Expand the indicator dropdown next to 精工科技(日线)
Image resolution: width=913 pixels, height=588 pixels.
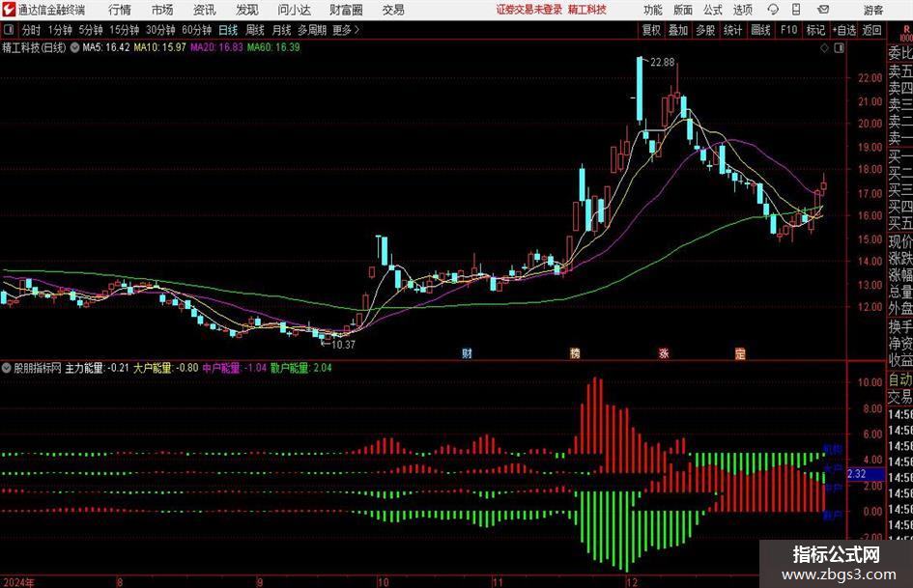(74, 47)
